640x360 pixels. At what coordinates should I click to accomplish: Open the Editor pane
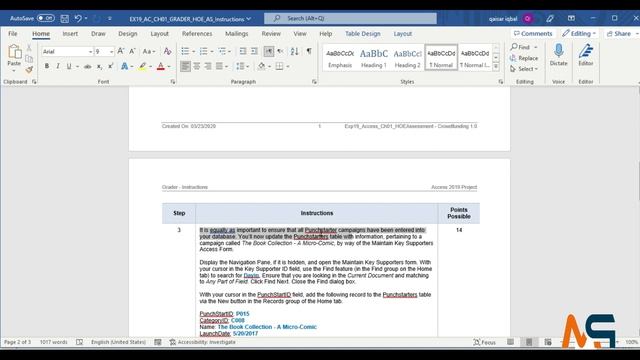(x=586, y=55)
